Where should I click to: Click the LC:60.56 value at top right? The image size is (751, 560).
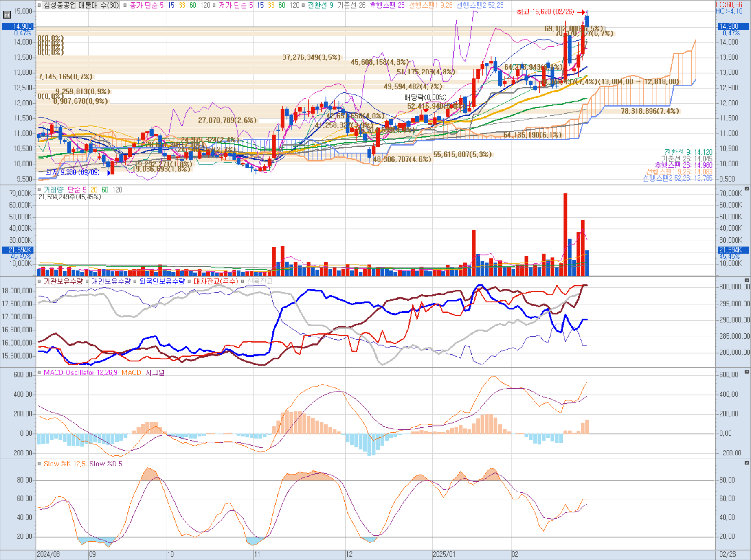point(729,5)
